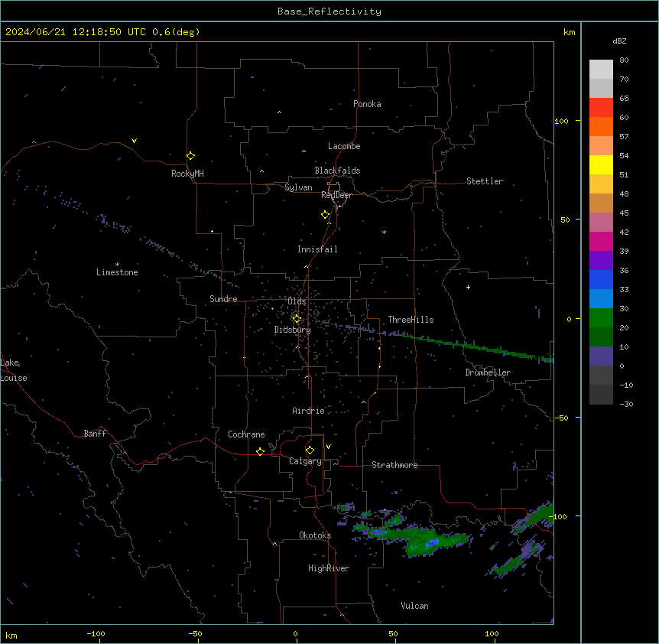Click the Stettler label
The height and width of the screenshot is (644, 659).
pyautogui.click(x=485, y=181)
